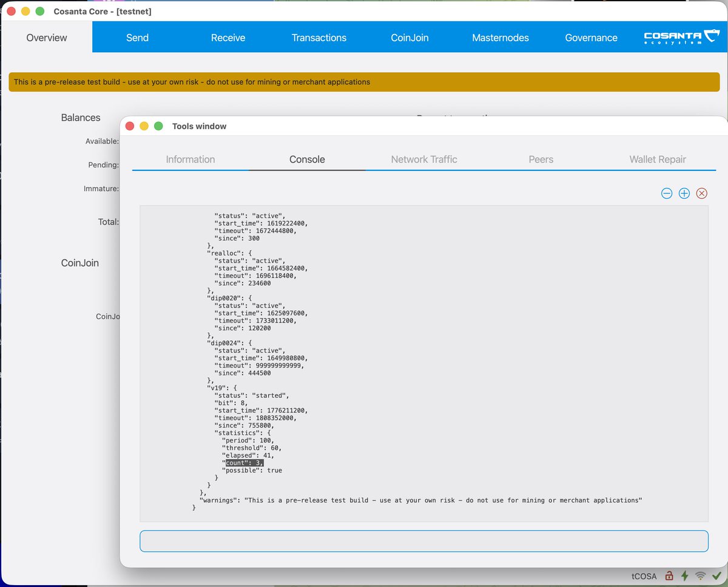
Task: Clear the console with the red X icon
Action: (702, 193)
